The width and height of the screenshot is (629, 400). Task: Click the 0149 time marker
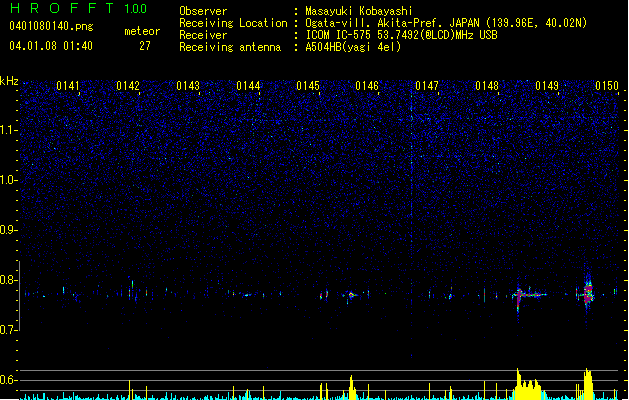[547, 86]
